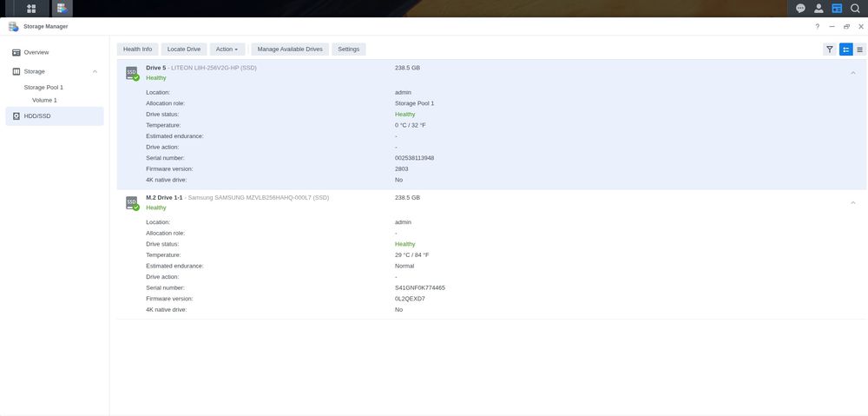
Task: Click the Drive 5 SSD health icon
Action: point(132,74)
